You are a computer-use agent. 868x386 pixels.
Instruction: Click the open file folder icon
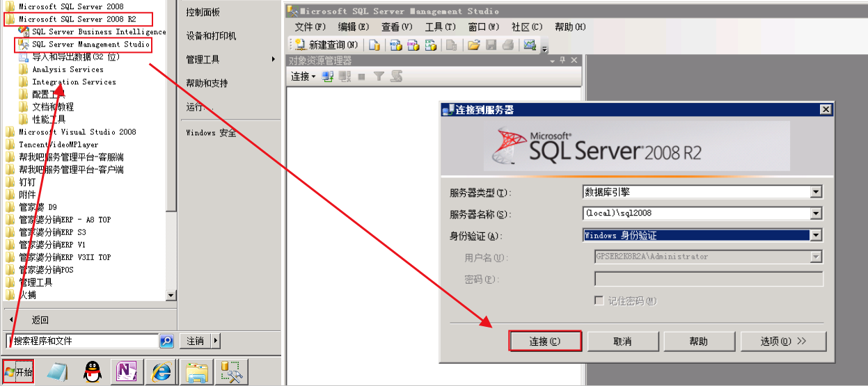coord(474,45)
